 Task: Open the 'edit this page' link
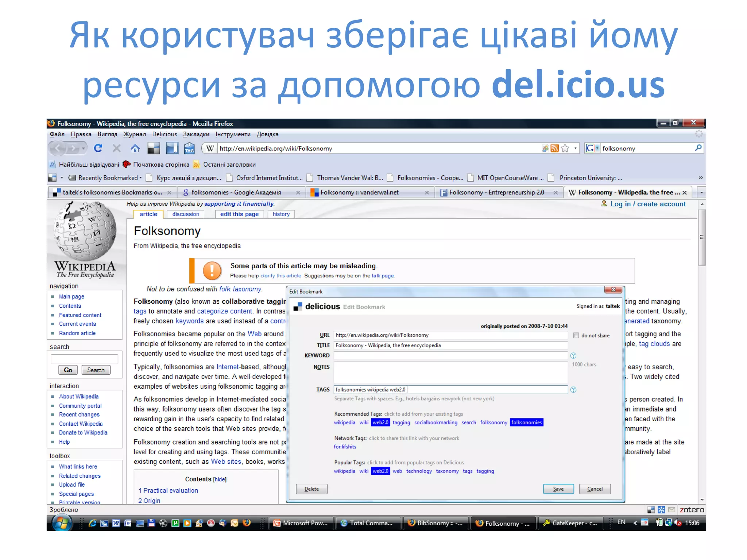tap(239, 214)
